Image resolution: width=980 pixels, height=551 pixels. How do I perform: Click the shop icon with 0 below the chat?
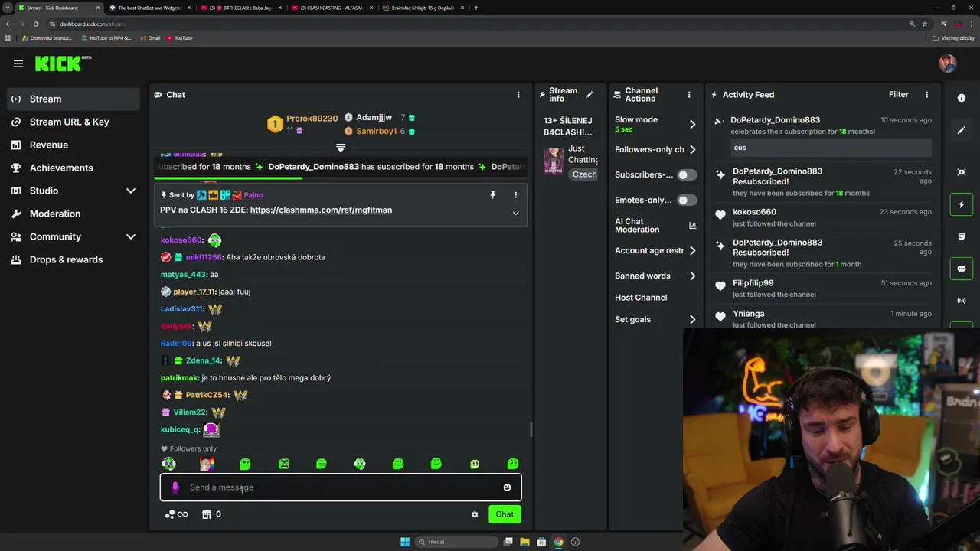pos(211,514)
